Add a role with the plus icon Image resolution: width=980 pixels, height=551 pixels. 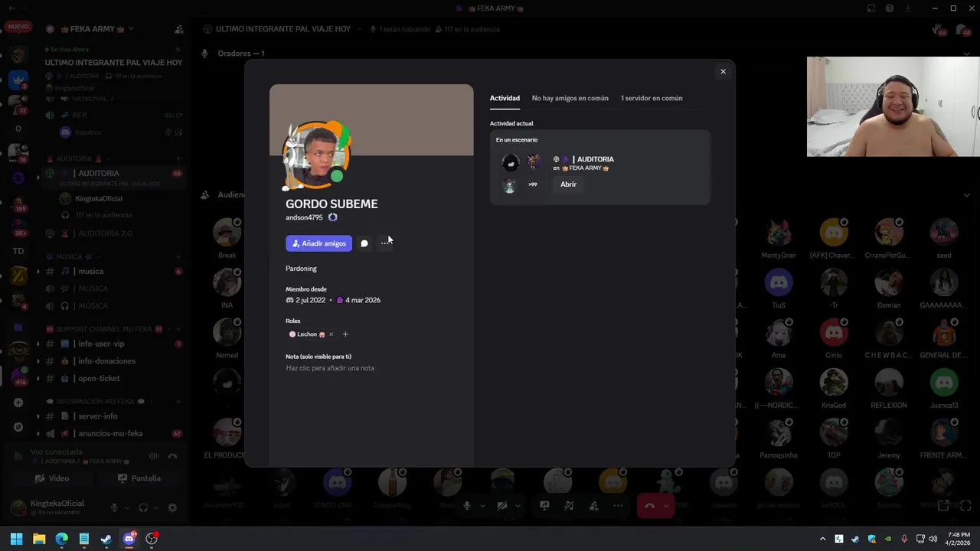click(345, 334)
